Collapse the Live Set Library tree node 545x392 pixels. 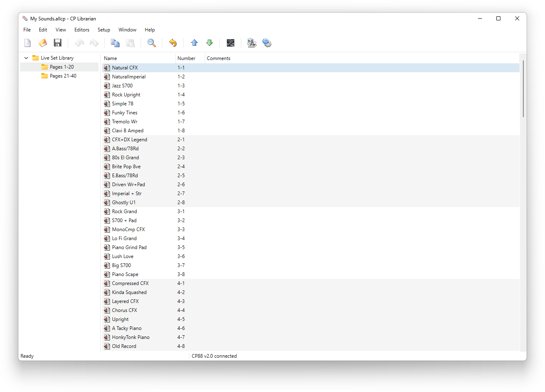tap(26, 58)
